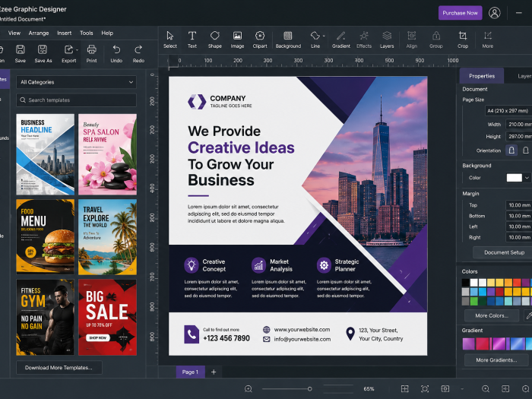Open the Layers toolbar tool

coord(387,40)
